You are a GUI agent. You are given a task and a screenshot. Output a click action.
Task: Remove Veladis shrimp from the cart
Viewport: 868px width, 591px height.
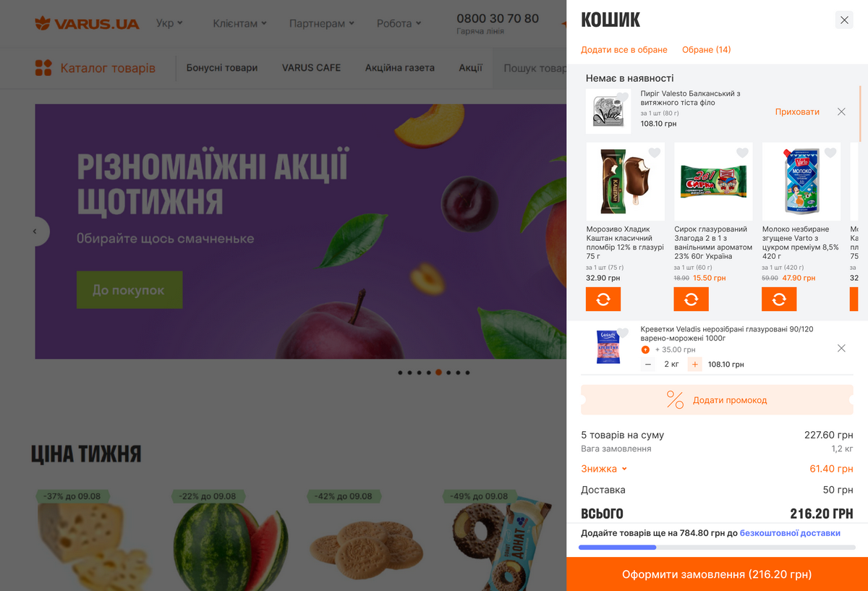pyautogui.click(x=841, y=349)
